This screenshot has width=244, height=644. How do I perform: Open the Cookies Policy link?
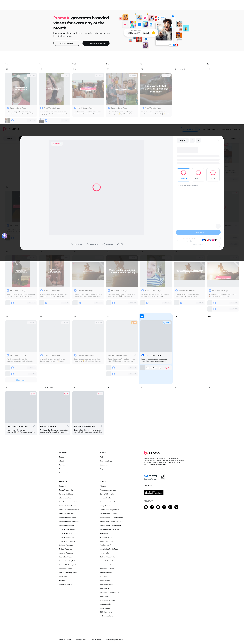click(96, 640)
